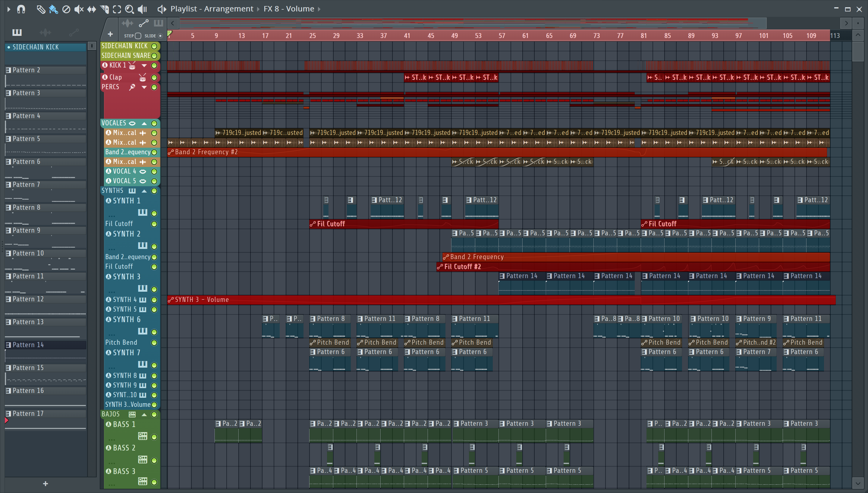The width and height of the screenshot is (868, 493).
Task: Click vertical scrollbar thumb of playlist
Action: (858, 52)
